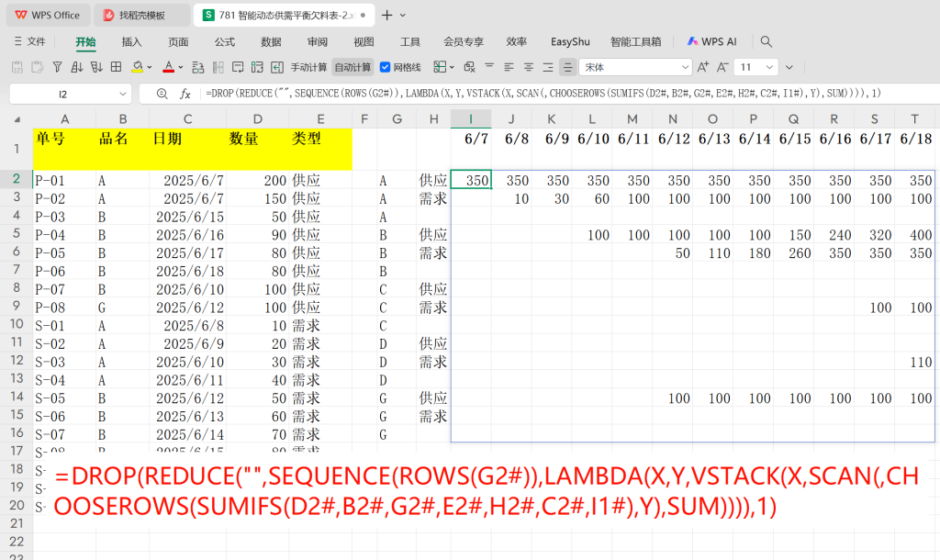
Task: Click the 单号 header cell
Action: [64, 149]
